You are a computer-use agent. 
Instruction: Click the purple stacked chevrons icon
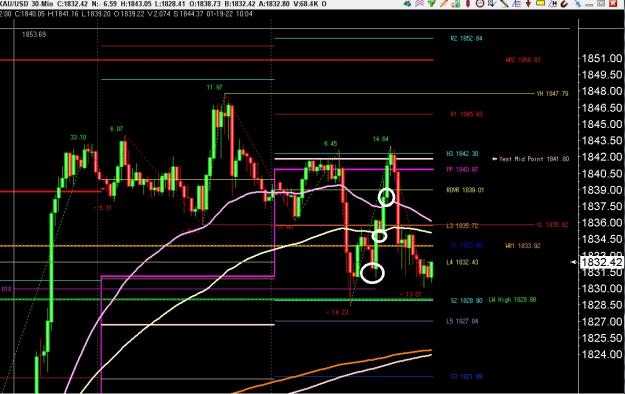(x=419, y=4)
